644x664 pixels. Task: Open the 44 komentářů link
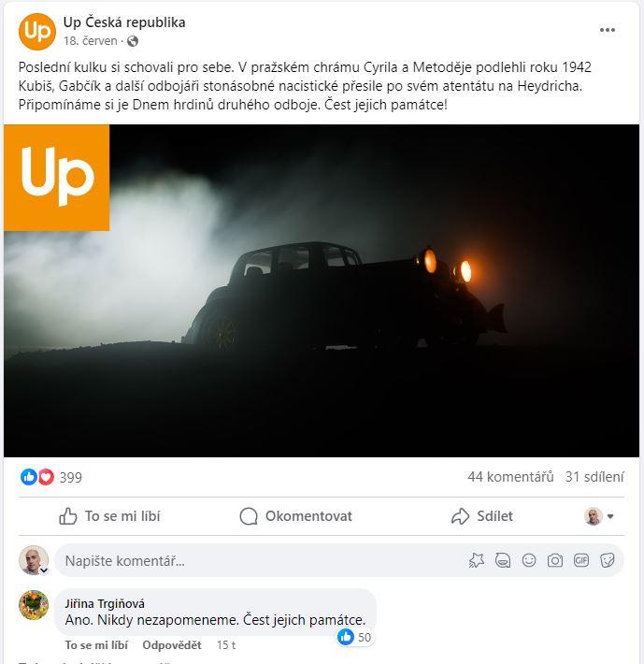pyautogui.click(x=510, y=477)
